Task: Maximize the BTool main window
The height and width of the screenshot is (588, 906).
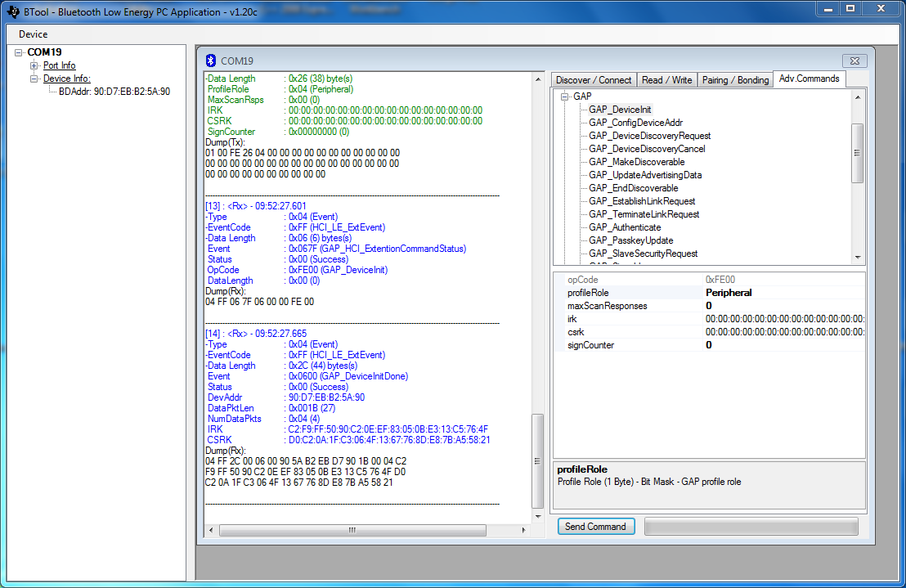Action: tap(850, 9)
